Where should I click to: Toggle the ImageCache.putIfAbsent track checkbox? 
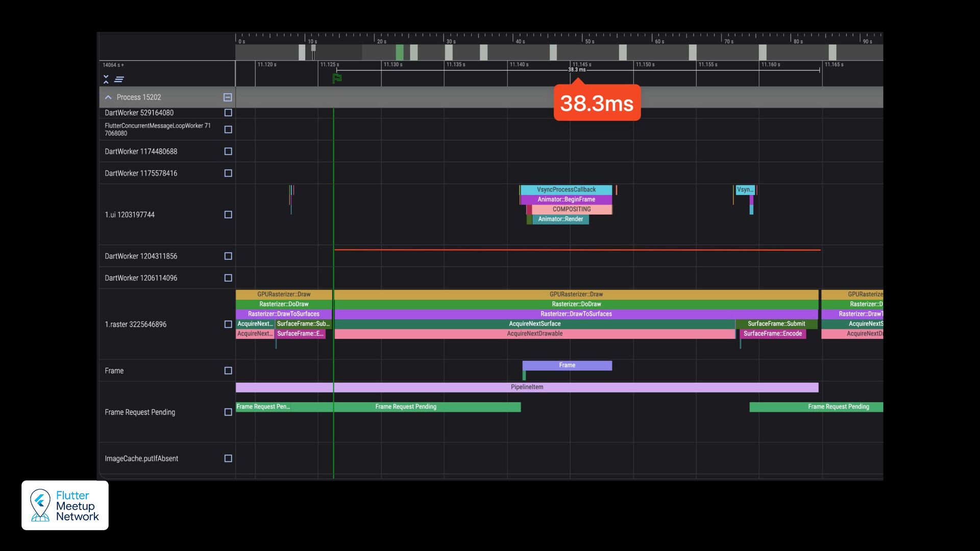pyautogui.click(x=228, y=459)
